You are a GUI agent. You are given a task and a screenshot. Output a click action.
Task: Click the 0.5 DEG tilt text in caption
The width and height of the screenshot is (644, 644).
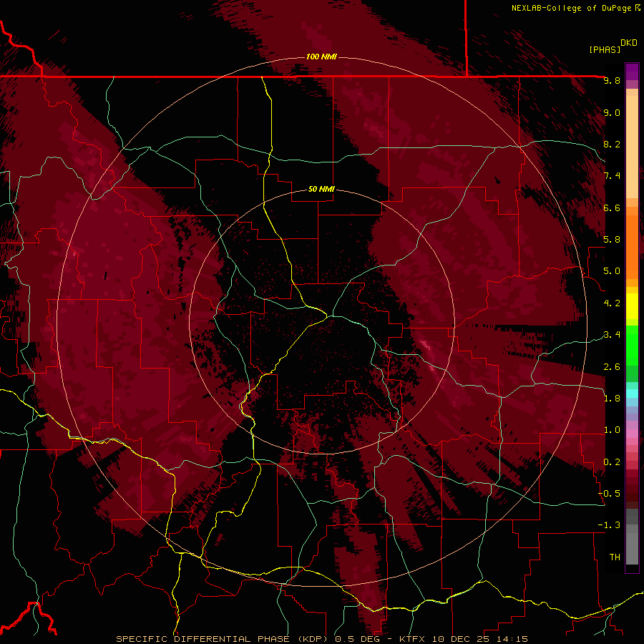click(358, 639)
